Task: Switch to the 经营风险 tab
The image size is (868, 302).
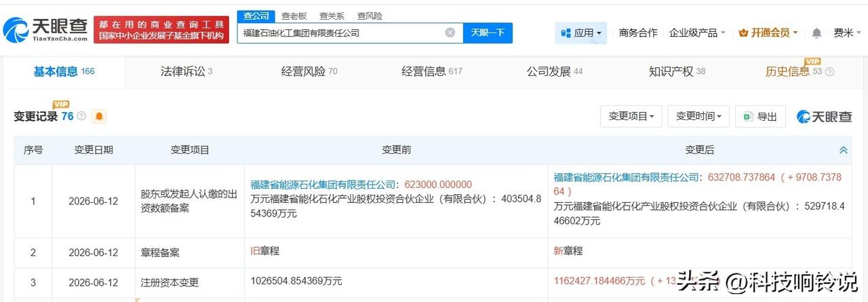Action: (309, 71)
